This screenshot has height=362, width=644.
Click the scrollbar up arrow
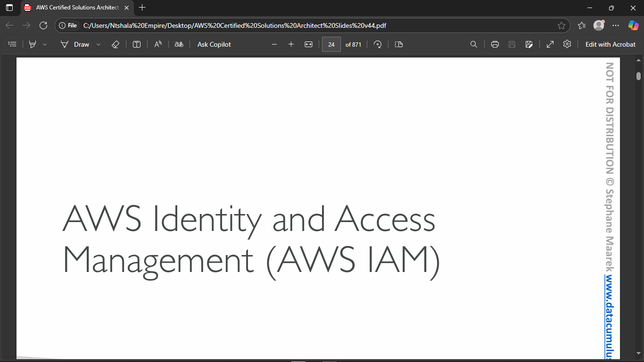pos(638,60)
